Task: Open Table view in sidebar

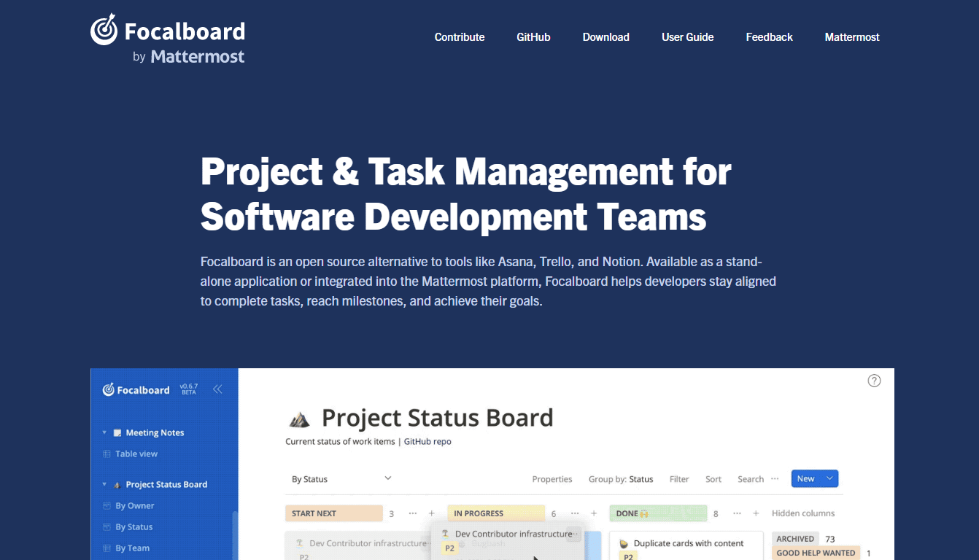Action: [x=136, y=454]
